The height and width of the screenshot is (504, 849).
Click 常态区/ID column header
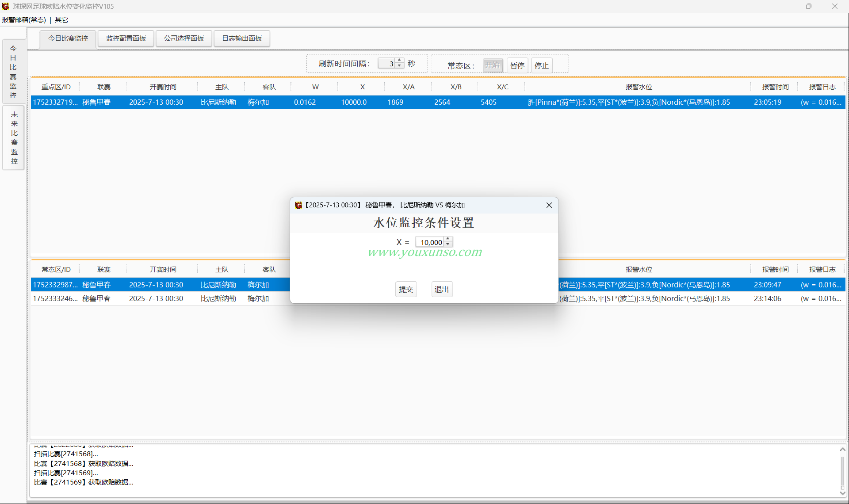coord(56,270)
